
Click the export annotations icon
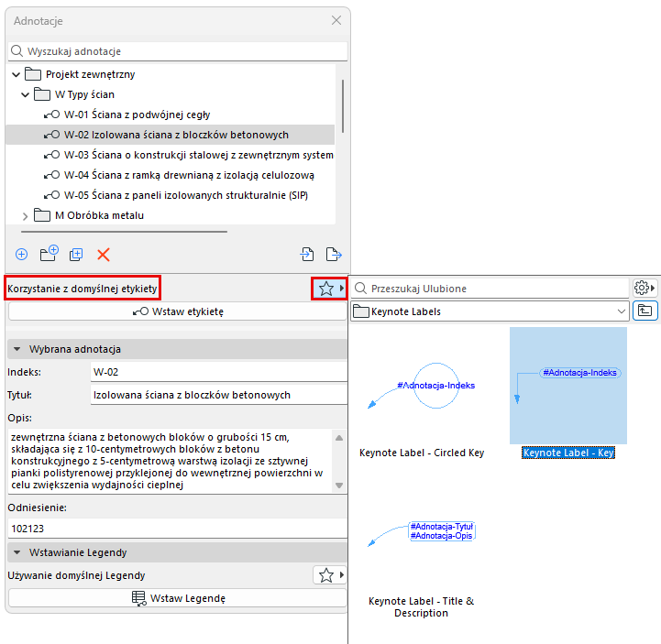pyautogui.click(x=334, y=254)
